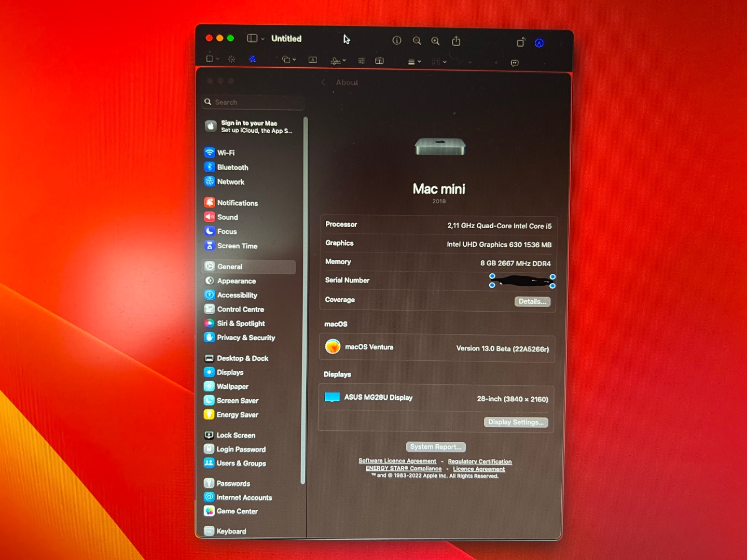Click the Untitled window title
The image size is (747, 560).
286,38
